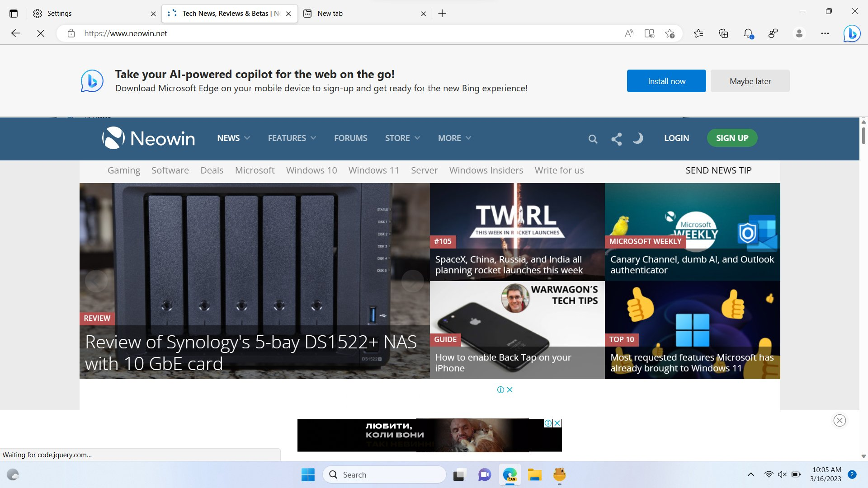Open TunnelBear from the taskbar

(x=560, y=475)
